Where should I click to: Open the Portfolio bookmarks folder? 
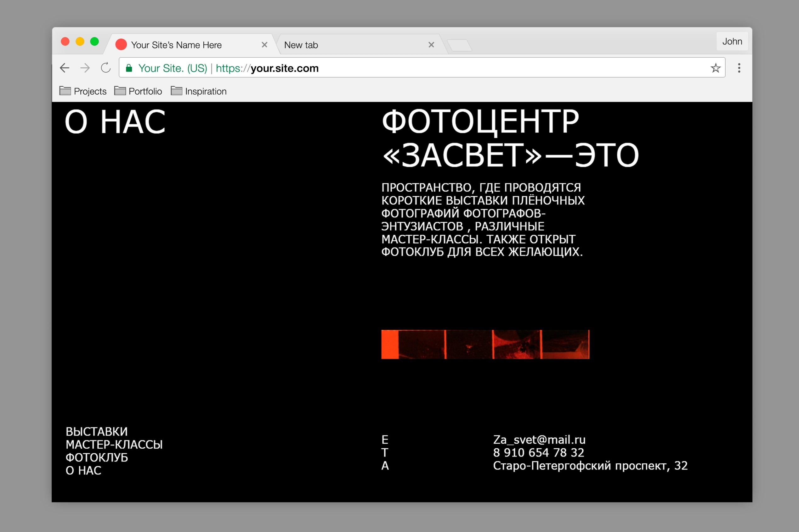138,91
